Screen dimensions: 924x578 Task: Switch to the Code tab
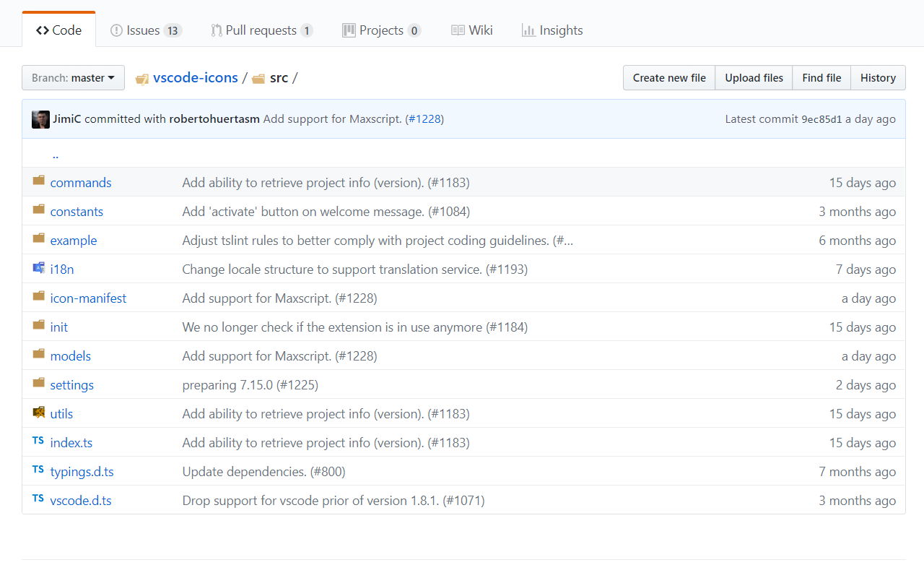pyautogui.click(x=58, y=30)
